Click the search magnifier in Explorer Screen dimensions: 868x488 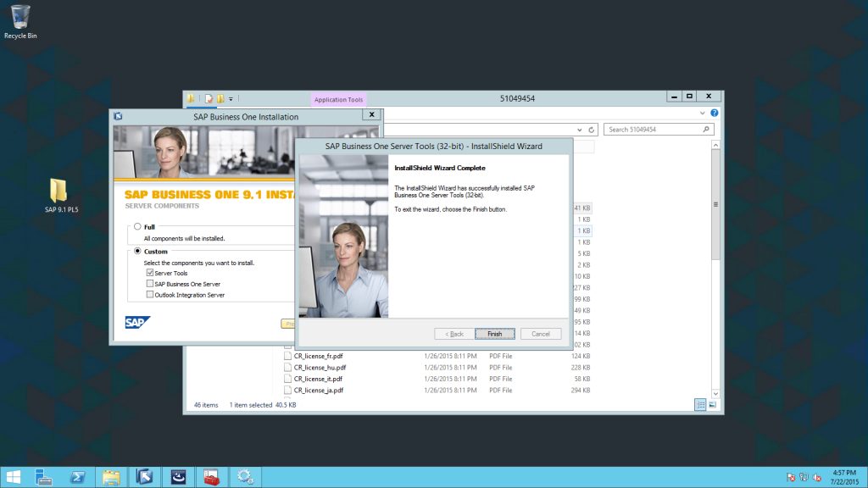(x=706, y=130)
